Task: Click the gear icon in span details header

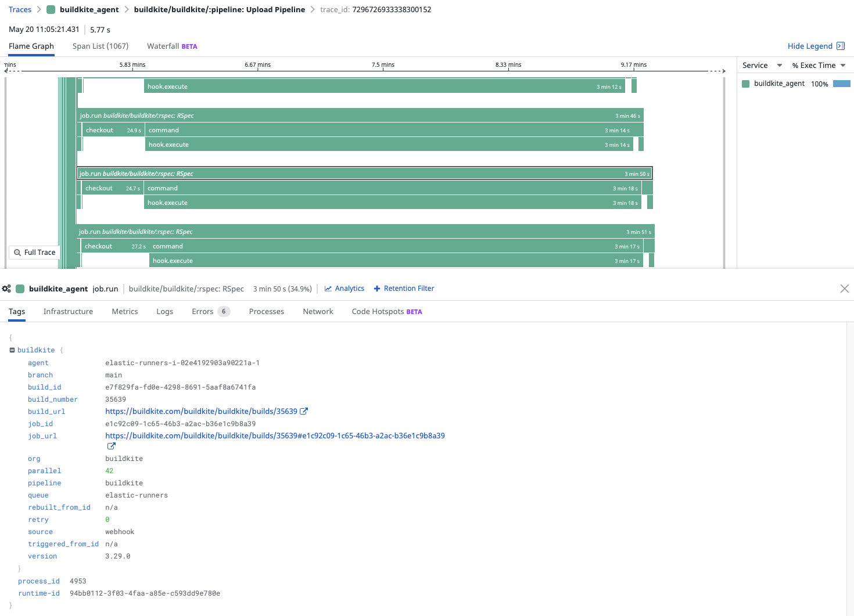Action: (6, 288)
